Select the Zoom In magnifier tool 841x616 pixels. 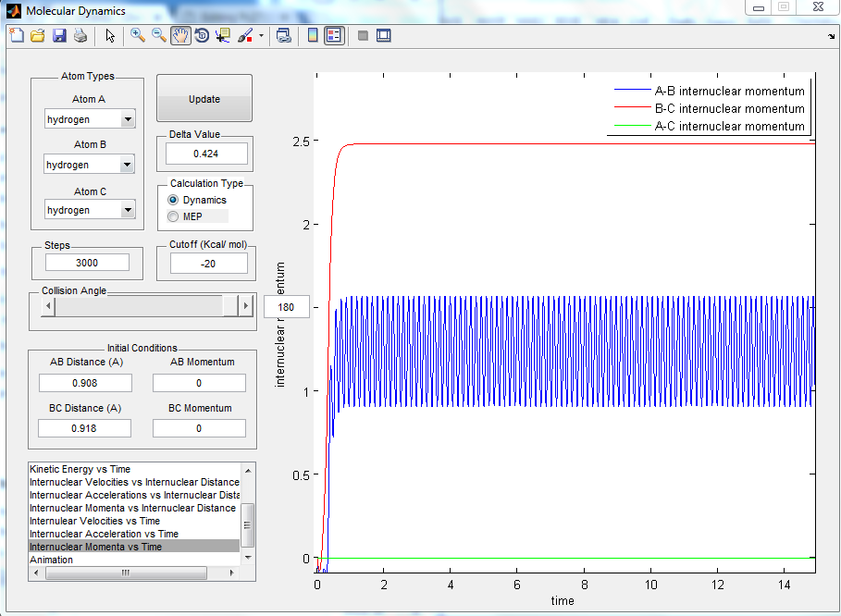pos(138,36)
